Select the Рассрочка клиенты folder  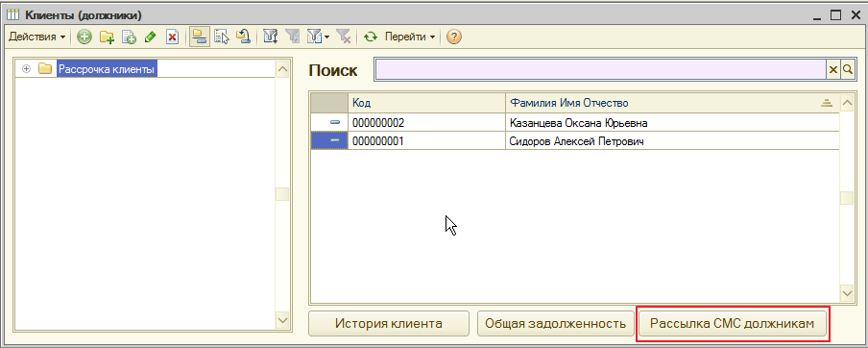[108, 68]
